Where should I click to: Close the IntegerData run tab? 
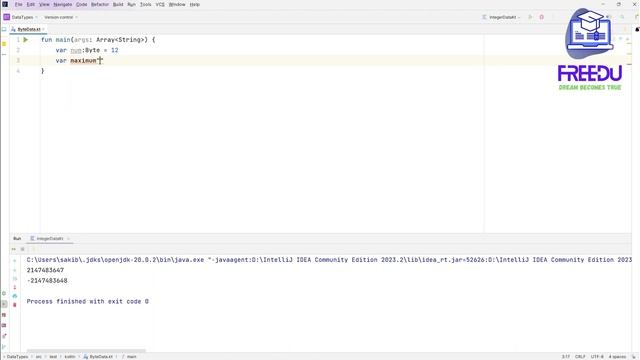[69, 238]
